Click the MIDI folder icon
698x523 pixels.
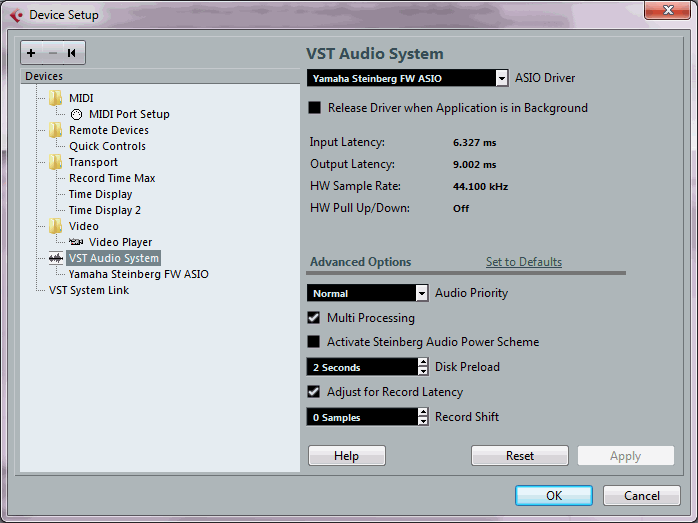click(56, 98)
